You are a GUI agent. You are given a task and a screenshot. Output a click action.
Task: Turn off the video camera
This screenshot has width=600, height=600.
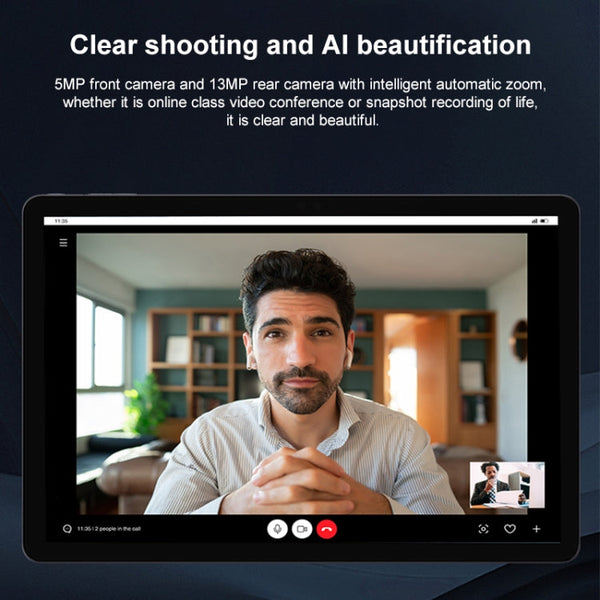[x=302, y=528]
